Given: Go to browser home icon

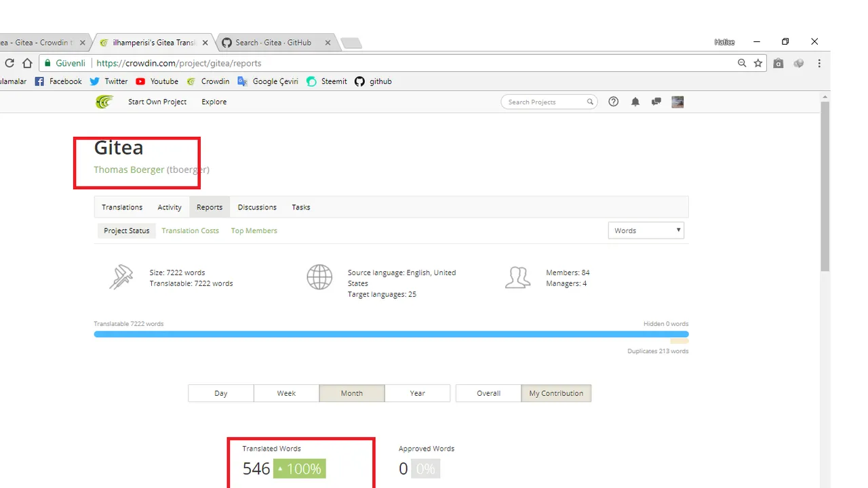Looking at the screenshot, I should click(x=27, y=63).
